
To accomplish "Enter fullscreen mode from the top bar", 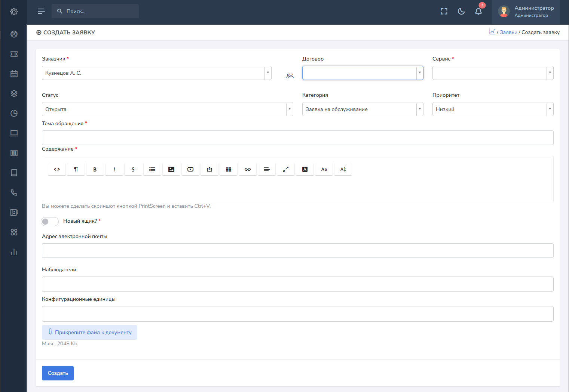I will coord(444,11).
